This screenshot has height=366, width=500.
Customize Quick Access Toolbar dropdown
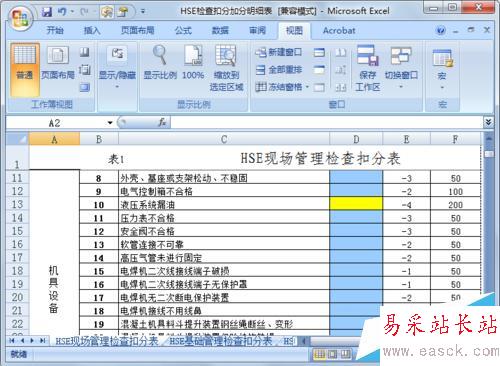point(143,12)
